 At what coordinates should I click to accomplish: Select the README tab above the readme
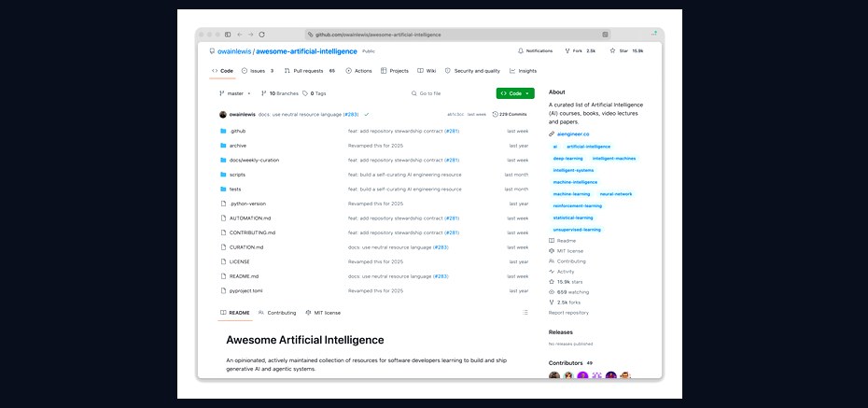[x=234, y=313]
